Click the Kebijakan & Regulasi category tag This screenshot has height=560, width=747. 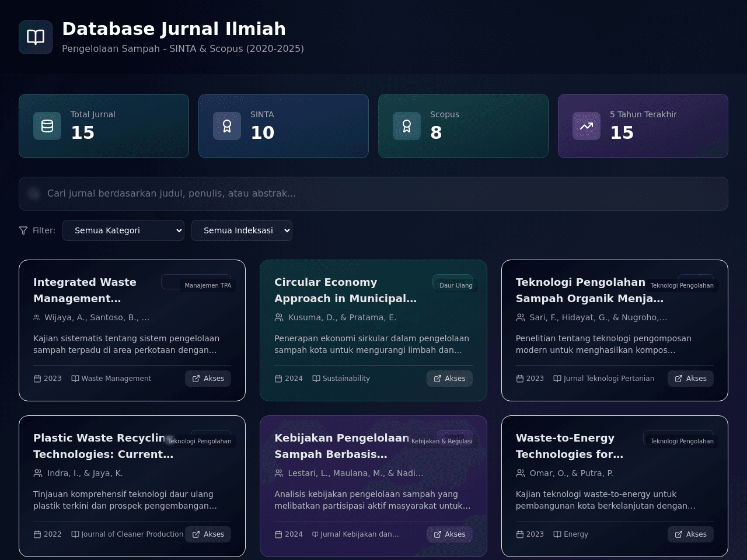pyautogui.click(x=442, y=441)
